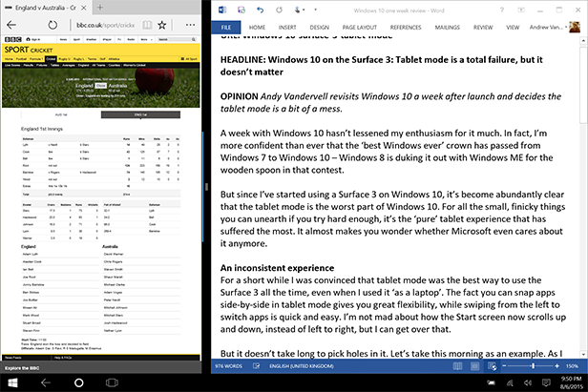Open Edge reading view book icon
Viewport: 588px width, 392px height.
point(147,25)
